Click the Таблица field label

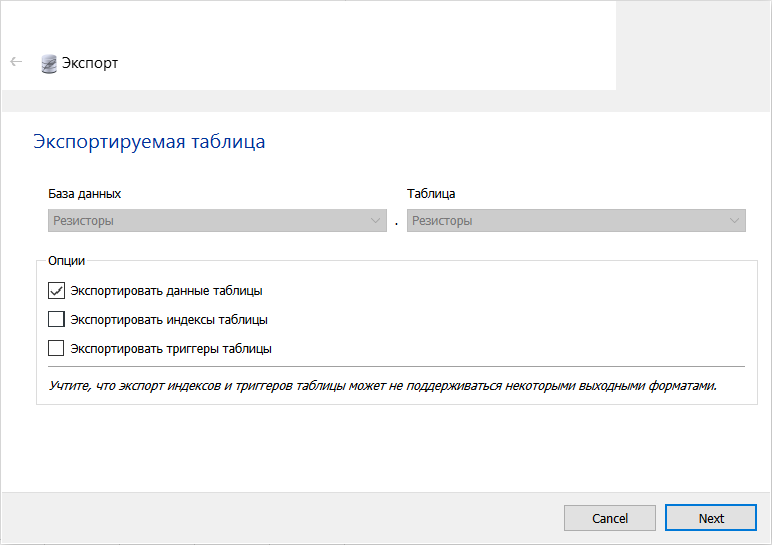(x=431, y=194)
